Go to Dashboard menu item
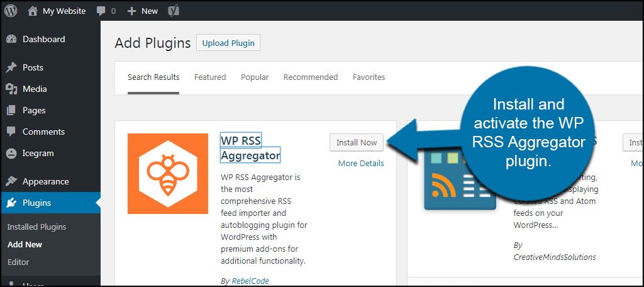 (x=43, y=40)
